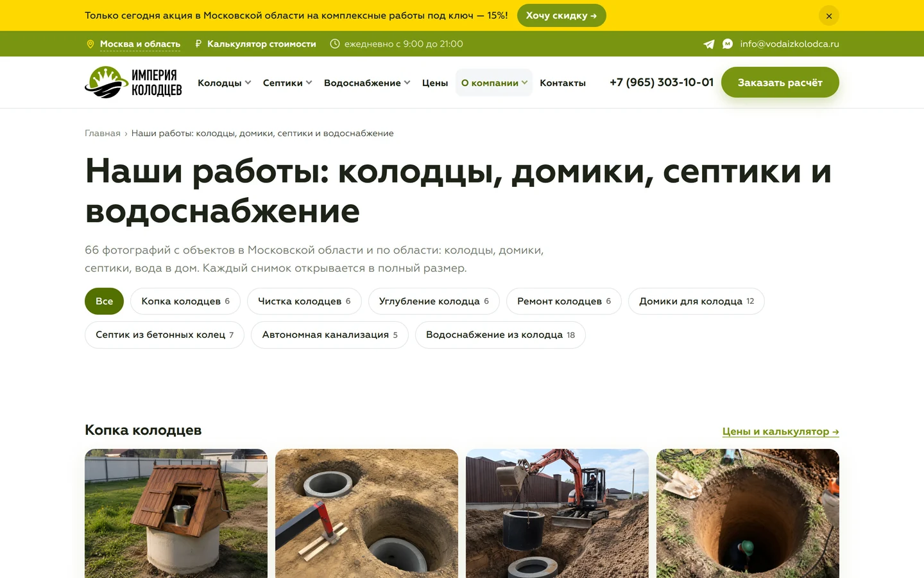Open the wooden well house photo
This screenshot has height=578, width=924.
176,513
